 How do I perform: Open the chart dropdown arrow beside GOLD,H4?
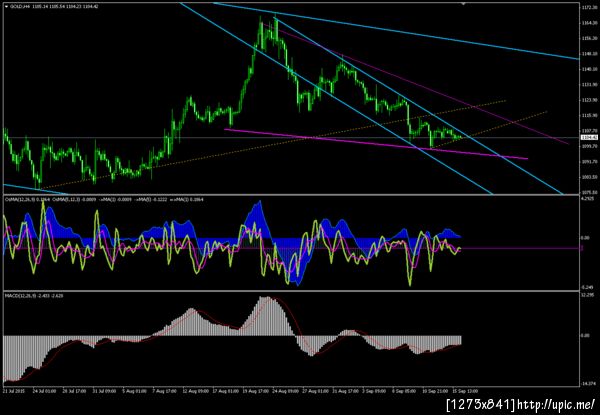coord(6,7)
